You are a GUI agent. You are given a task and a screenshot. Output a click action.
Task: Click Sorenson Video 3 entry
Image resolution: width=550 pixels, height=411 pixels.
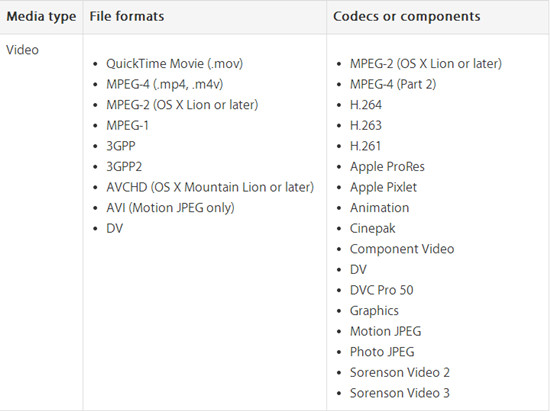click(x=400, y=393)
